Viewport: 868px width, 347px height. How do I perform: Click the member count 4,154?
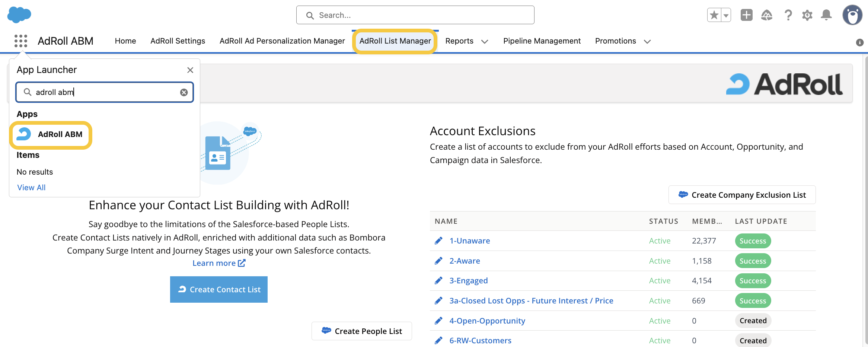tap(702, 281)
